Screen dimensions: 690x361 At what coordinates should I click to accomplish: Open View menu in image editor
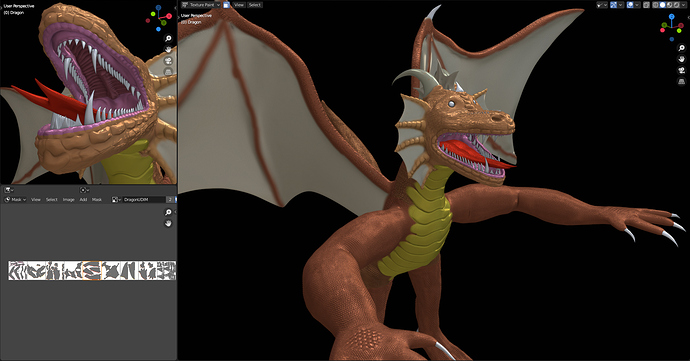coord(36,199)
